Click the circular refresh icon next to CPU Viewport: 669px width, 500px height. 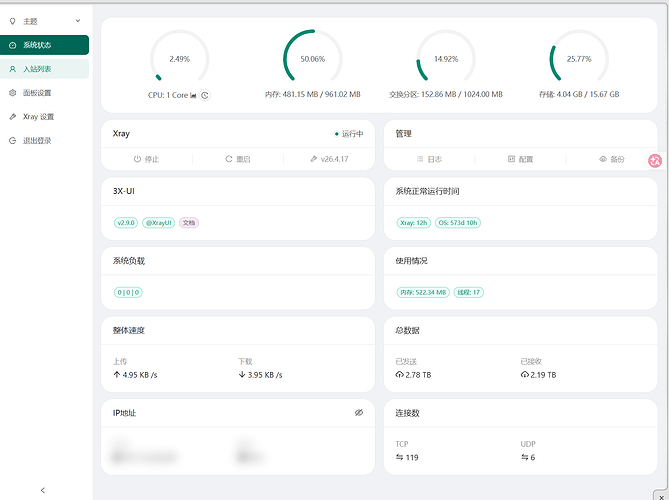[x=205, y=95]
